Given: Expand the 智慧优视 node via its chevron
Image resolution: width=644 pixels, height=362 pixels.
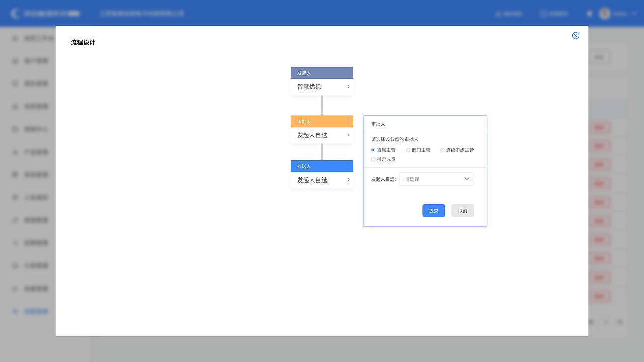Looking at the screenshot, I should pos(348,86).
